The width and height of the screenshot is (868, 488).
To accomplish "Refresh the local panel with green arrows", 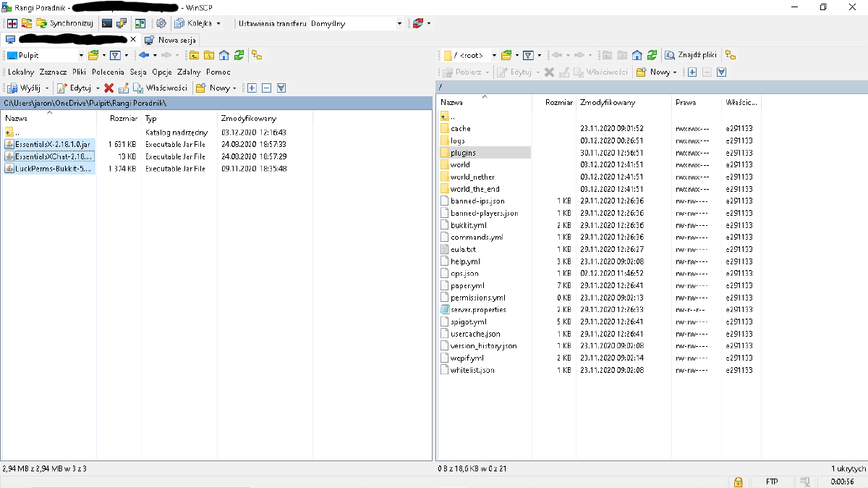I will tap(239, 55).
